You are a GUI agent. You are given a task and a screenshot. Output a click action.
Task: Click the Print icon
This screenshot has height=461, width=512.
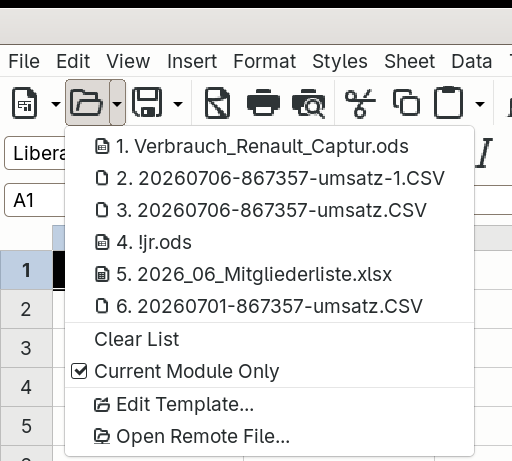263,103
